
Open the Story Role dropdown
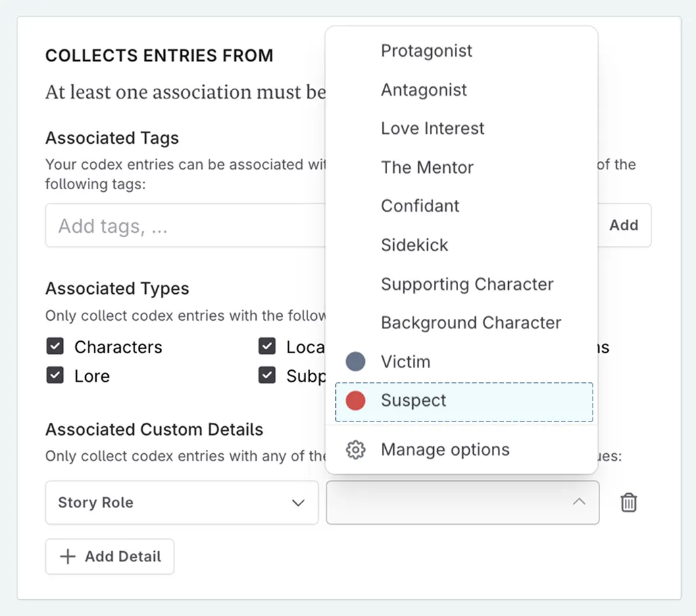(x=181, y=503)
